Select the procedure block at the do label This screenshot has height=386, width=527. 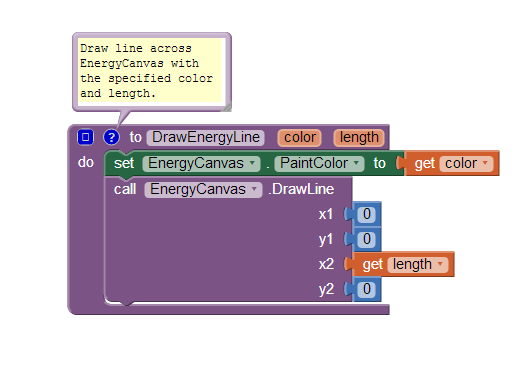(86, 162)
